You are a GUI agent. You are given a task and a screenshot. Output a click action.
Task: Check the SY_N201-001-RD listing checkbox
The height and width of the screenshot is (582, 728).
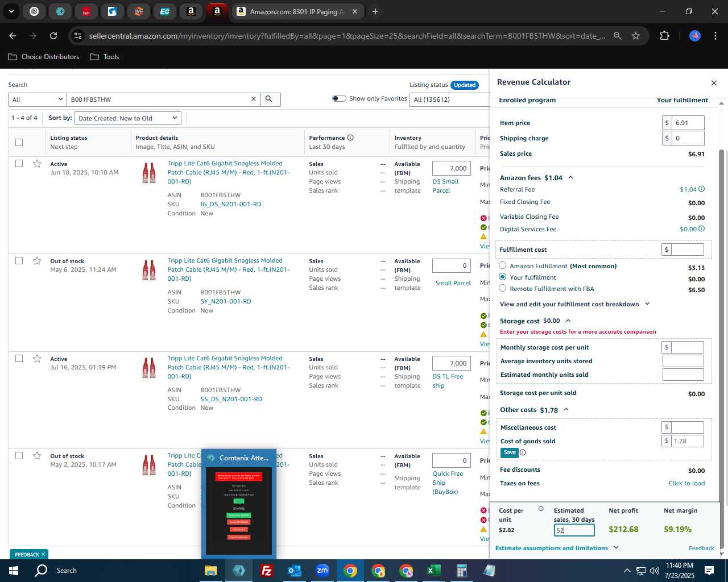19,261
